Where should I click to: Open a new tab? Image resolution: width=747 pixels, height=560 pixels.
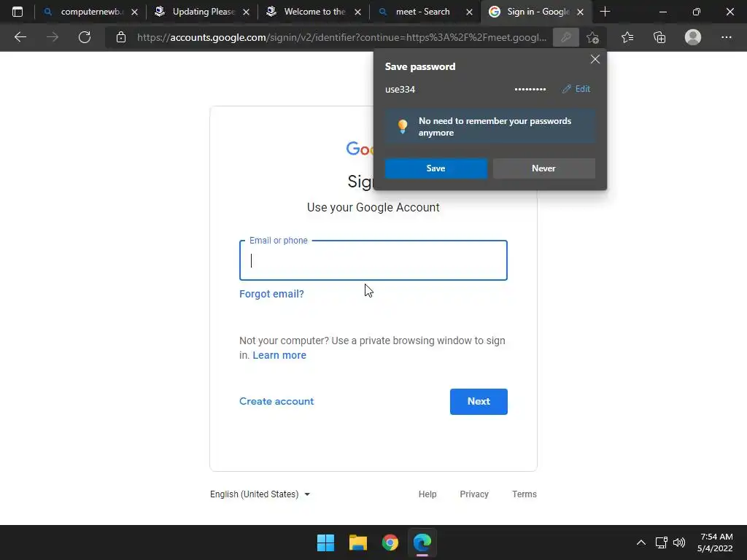pyautogui.click(x=605, y=12)
